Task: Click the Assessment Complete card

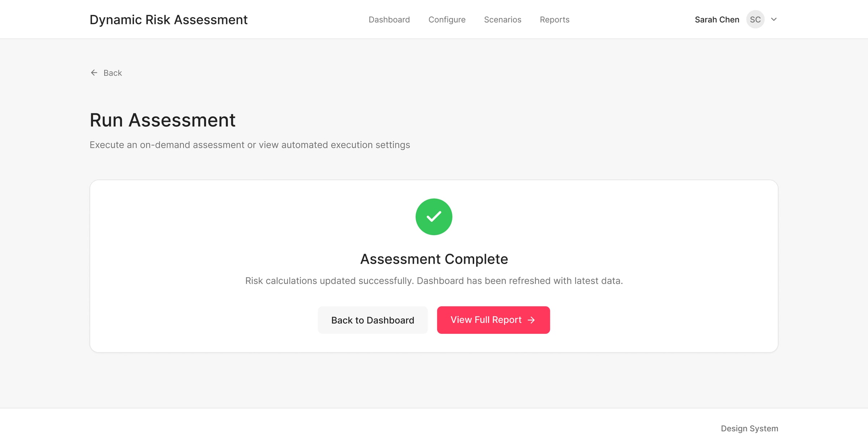Action: coord(434,266)
